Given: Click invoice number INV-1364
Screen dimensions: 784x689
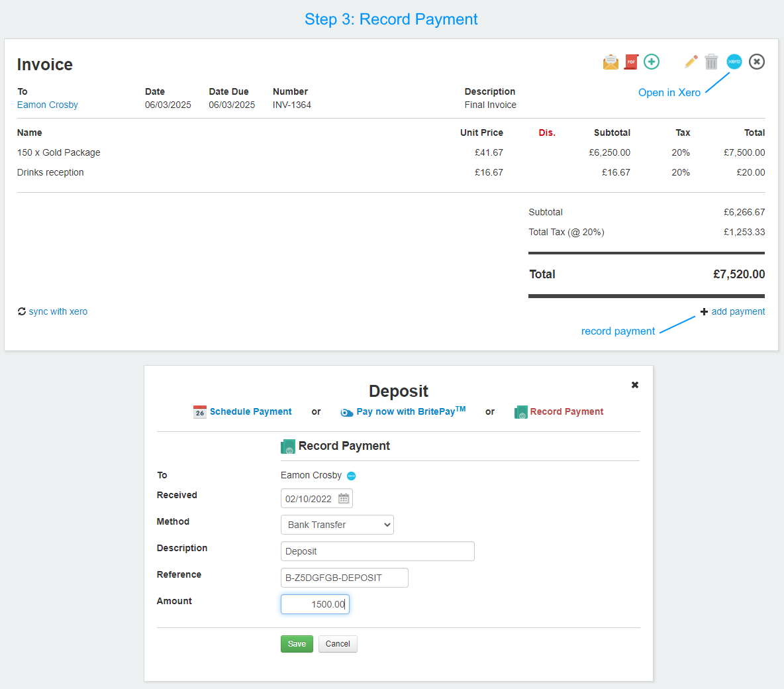Looking at the screenshot, I should pos(292,105).
